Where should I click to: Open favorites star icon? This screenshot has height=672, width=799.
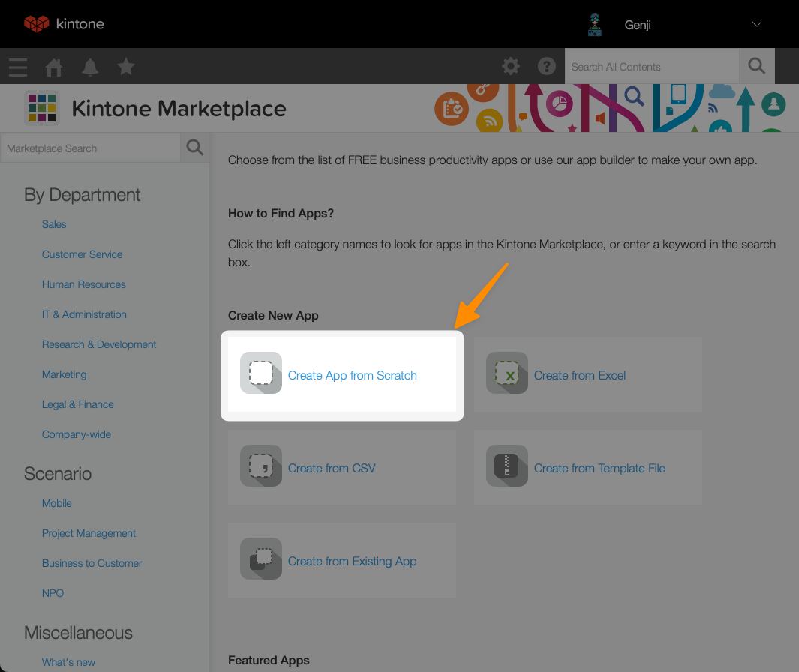[126, 66]
